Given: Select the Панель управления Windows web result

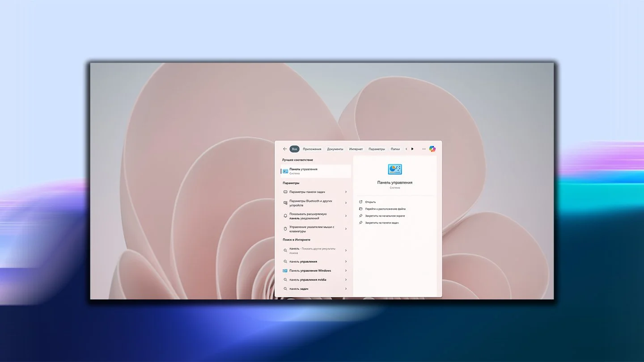Looking at the screenshot, I should [310, 271].
